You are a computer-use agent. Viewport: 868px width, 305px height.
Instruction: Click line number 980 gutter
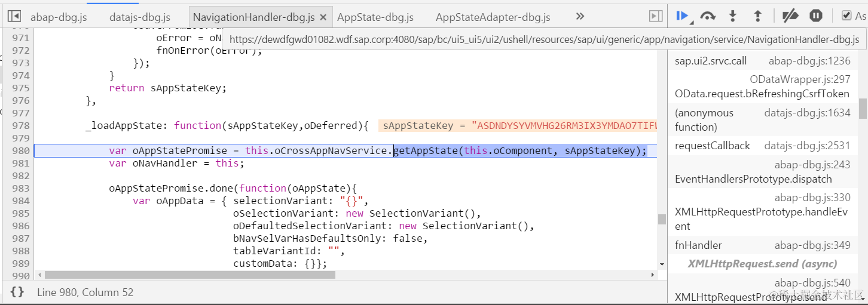click(x=20, y=150)
